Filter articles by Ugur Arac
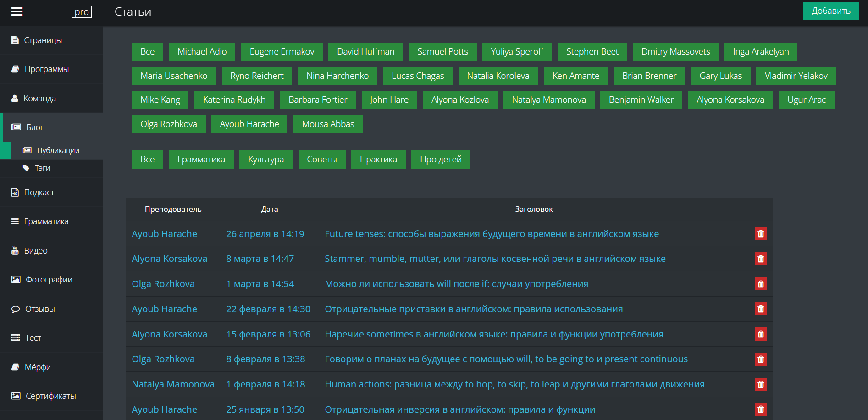The width and height of the screenshot is (868, 420). coord(807,100)
